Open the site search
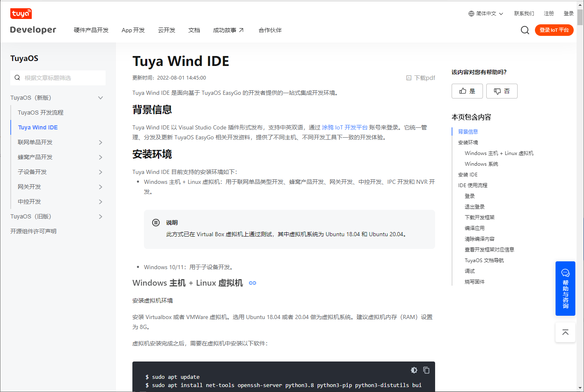The image size is (584, 392). point(525,30)
